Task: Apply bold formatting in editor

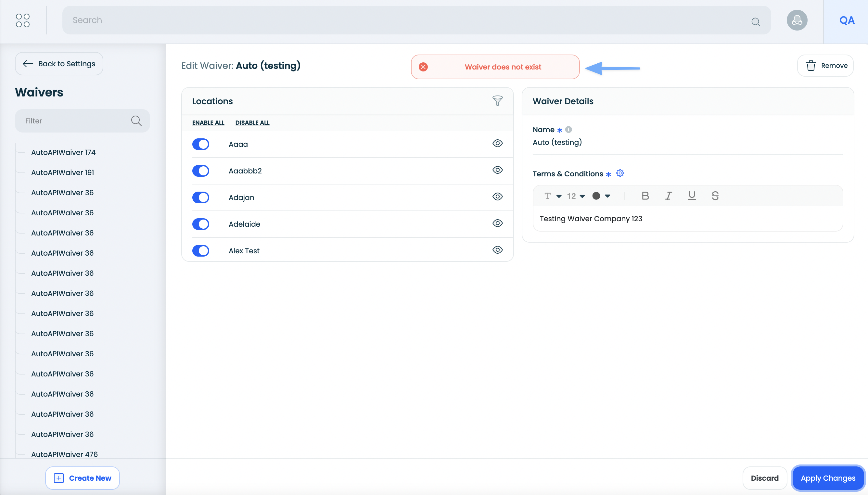Action: (645, 196)
